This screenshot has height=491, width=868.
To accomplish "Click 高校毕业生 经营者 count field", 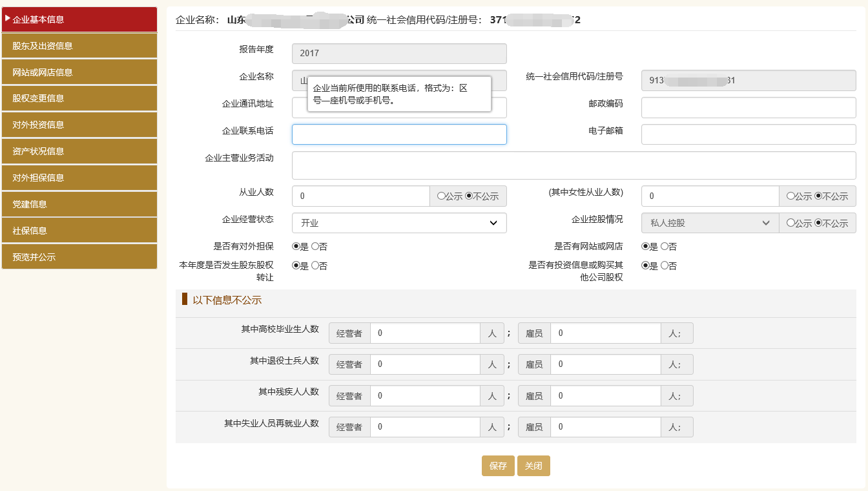I will tap(425, 333).
